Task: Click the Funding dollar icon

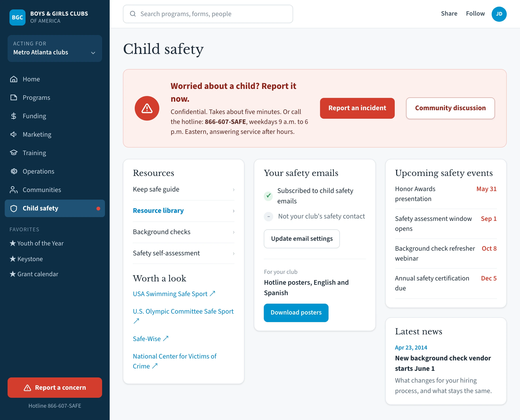Action: tap(14, 116)
